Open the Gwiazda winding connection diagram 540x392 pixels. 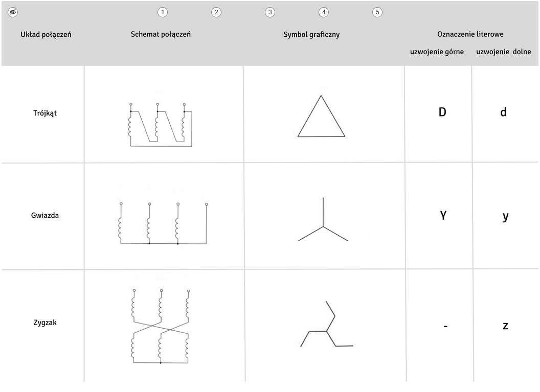[x=163, y=224]
